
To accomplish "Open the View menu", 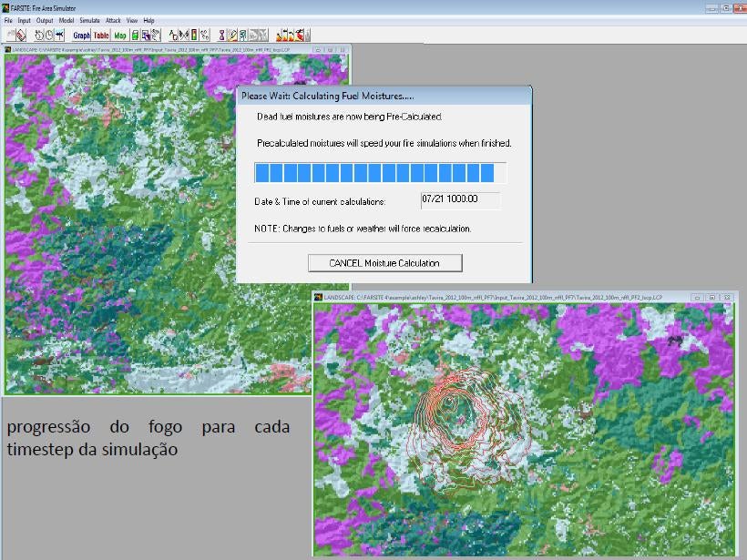I will (132, 20).
